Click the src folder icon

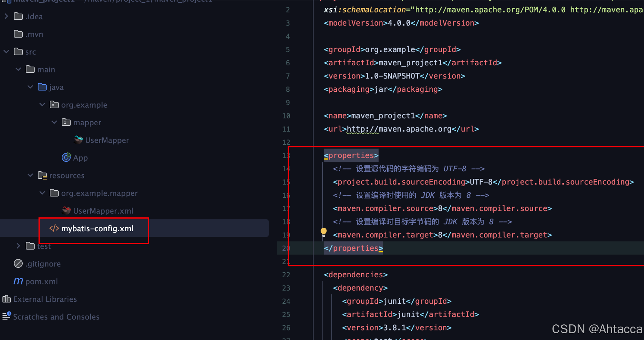pos(18,51)
